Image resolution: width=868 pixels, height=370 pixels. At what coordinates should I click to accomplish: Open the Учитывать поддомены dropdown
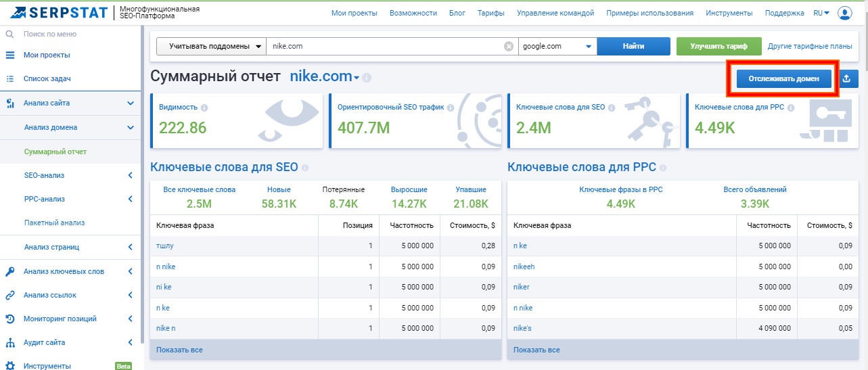point(211,47)
